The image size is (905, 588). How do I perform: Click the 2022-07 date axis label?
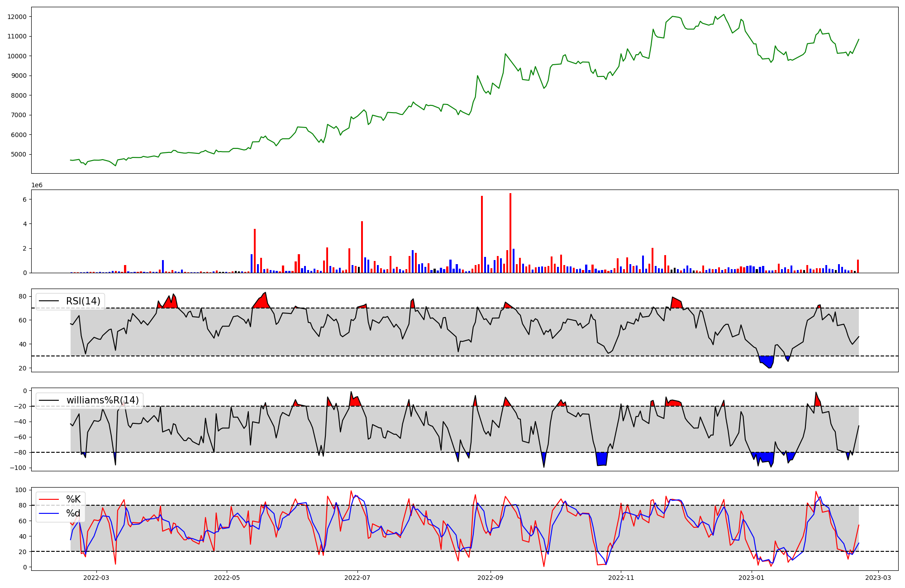click(x=357, y=578)
